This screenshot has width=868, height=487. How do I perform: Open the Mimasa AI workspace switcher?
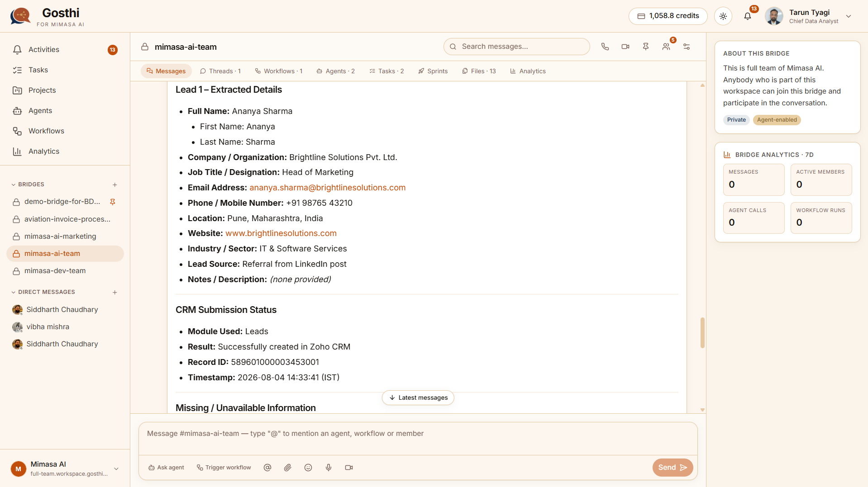[x=65, y=468]
